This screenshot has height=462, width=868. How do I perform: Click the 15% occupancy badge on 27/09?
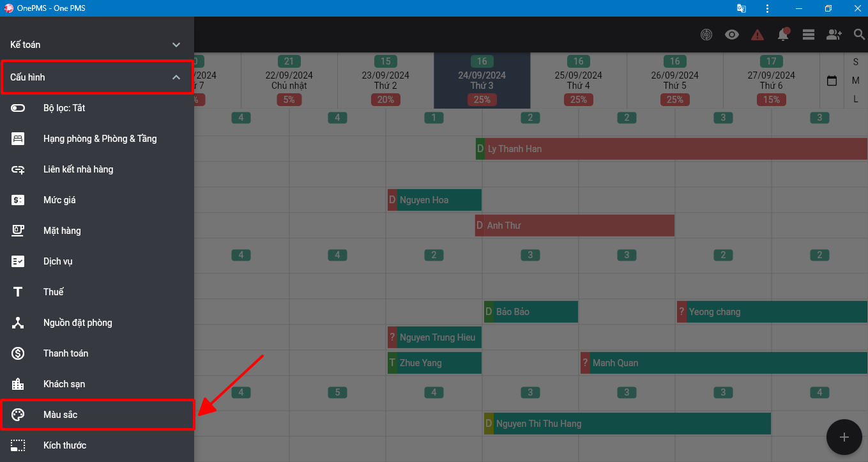(x=772, y=100)
